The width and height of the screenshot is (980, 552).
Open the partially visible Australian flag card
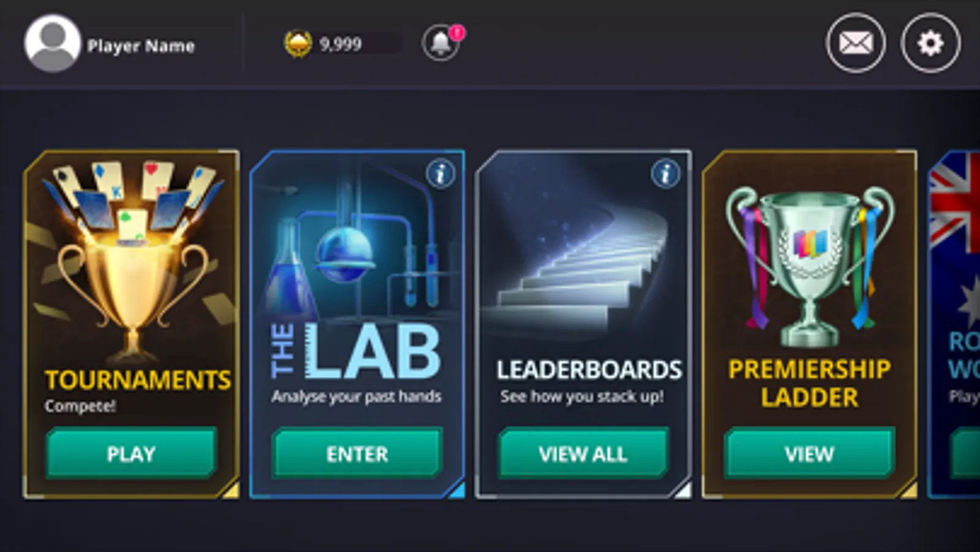click(x=954, y=324)
